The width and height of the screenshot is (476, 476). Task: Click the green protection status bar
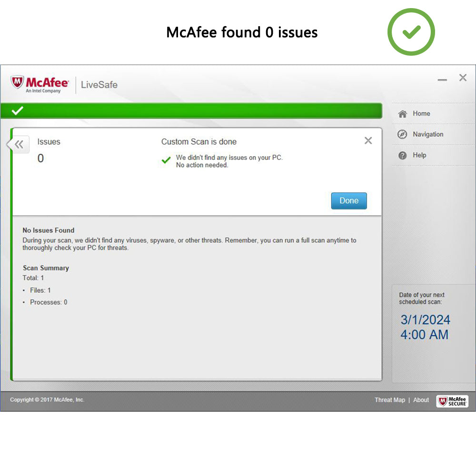[191, 111]
